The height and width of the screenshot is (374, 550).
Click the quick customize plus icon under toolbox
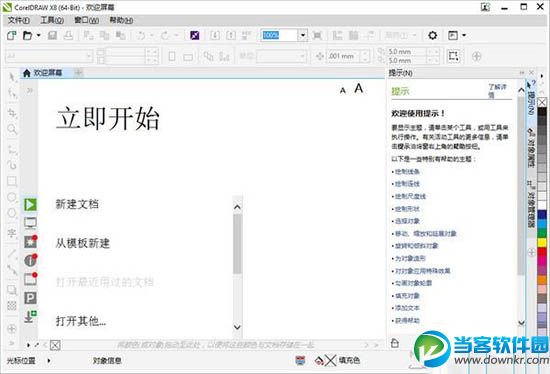[x=12, y=329]
